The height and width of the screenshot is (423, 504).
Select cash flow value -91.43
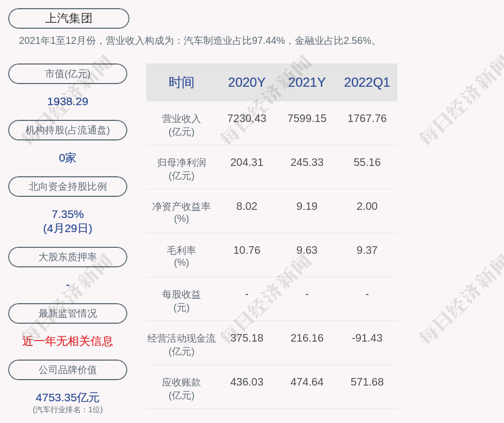(367, 338)
